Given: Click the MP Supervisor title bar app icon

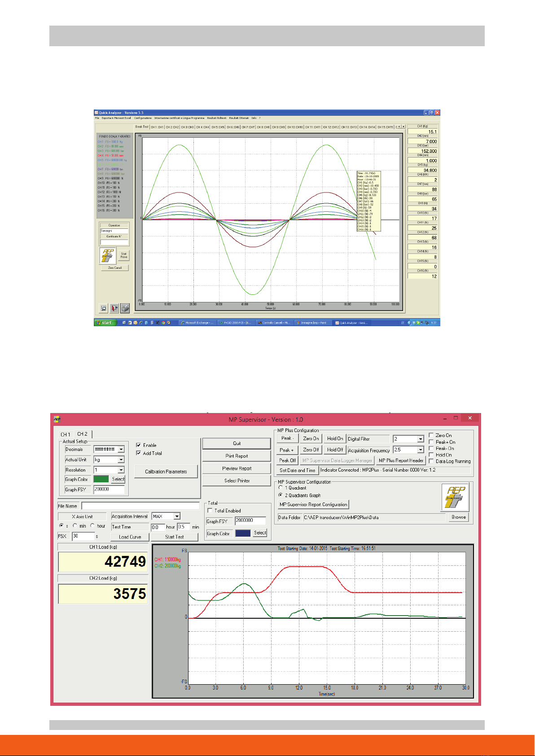Looking at the screenshot, I should point(57,420).
